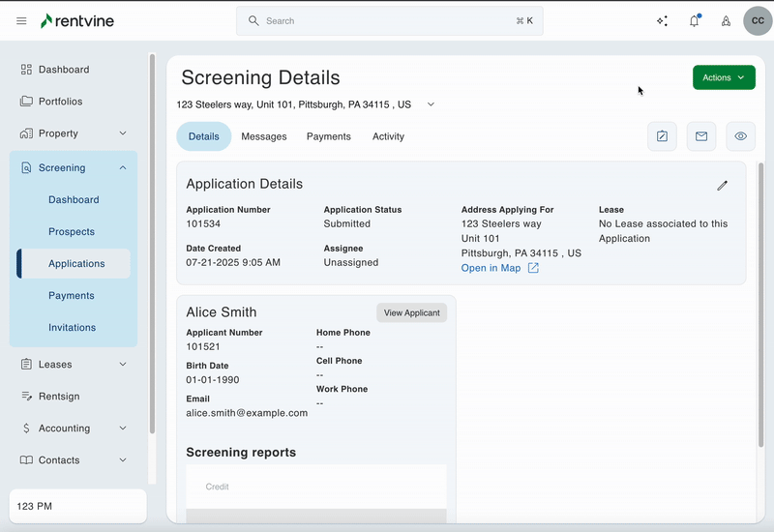Click the Search input field
This screenshot has width=774, height=532.
[389, 20]
